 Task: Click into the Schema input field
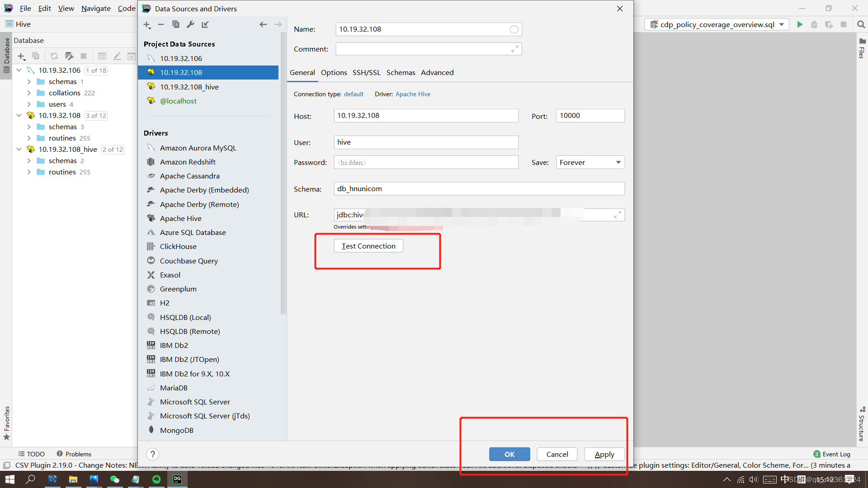pos(479,189)
